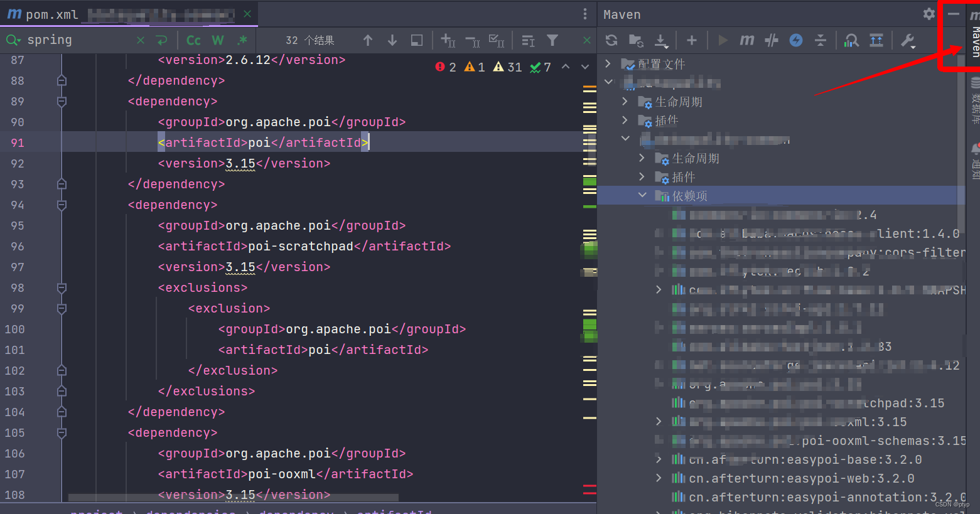Open Maven settings wrench menu
The height and width of the screenshot is (514, 980).
[x=908, y=41]
